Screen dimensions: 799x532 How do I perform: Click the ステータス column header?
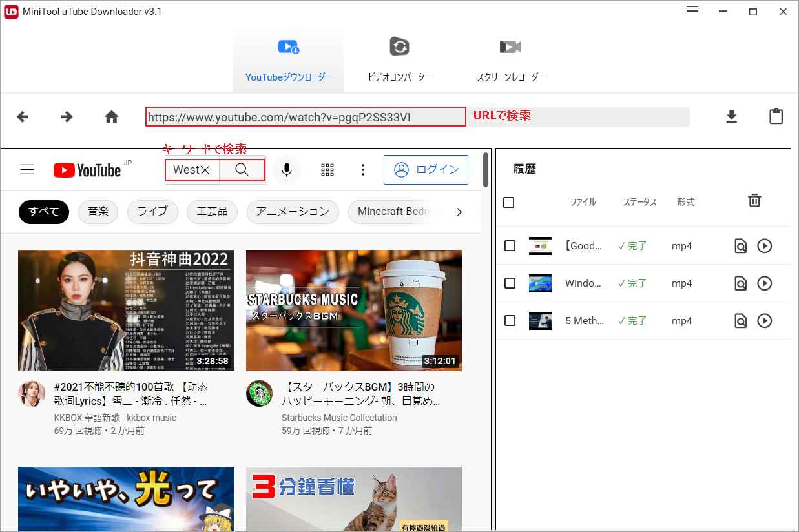(x=639, y=202)
